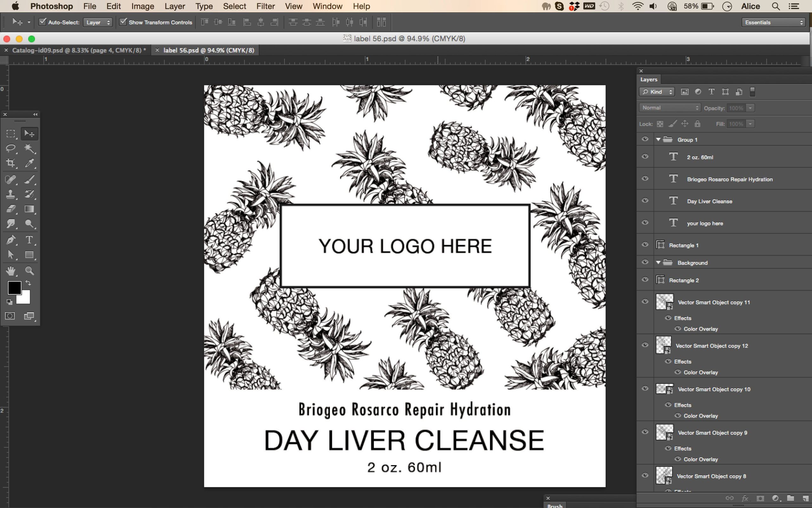
Task: Click the background white color swatch
Action: [x=24, y=298]
